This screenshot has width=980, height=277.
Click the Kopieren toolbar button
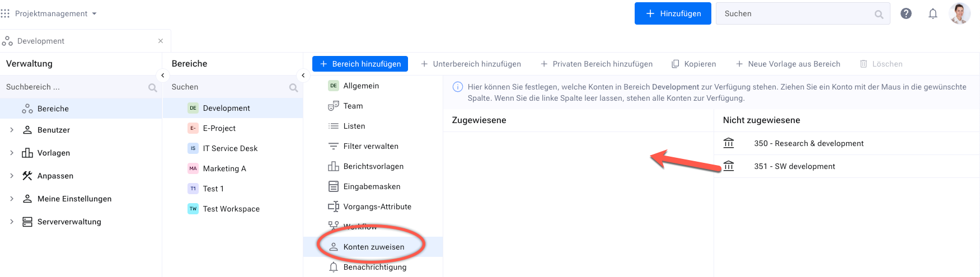693,64
